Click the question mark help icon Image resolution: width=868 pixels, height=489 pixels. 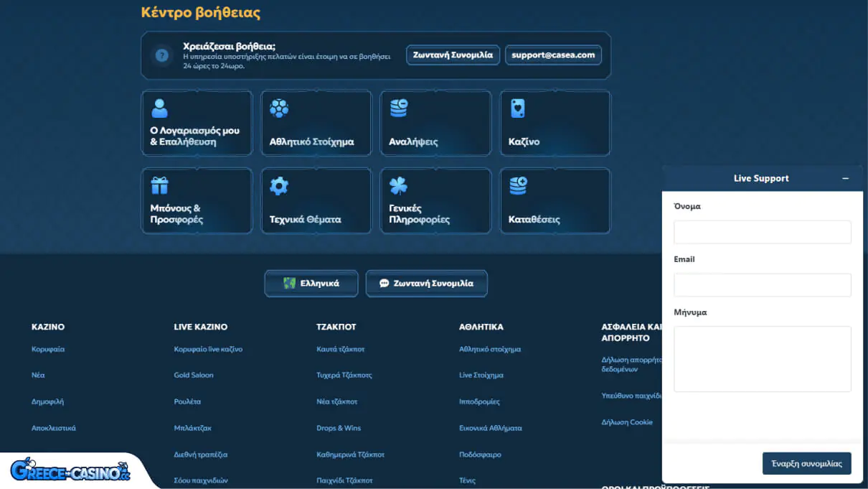162,55
